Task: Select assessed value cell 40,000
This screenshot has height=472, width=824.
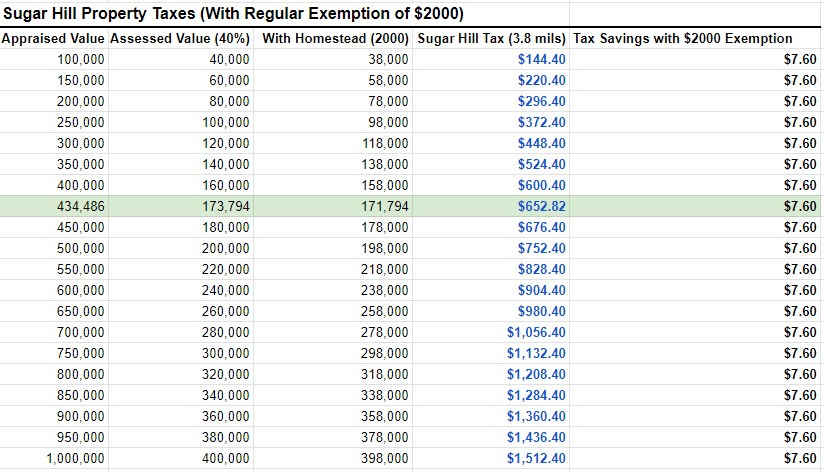Action: 229,59
